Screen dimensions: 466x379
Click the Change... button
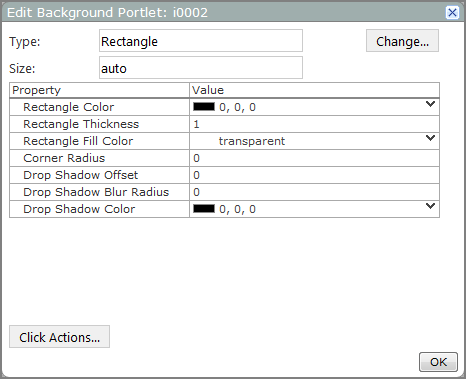point(402,41)
